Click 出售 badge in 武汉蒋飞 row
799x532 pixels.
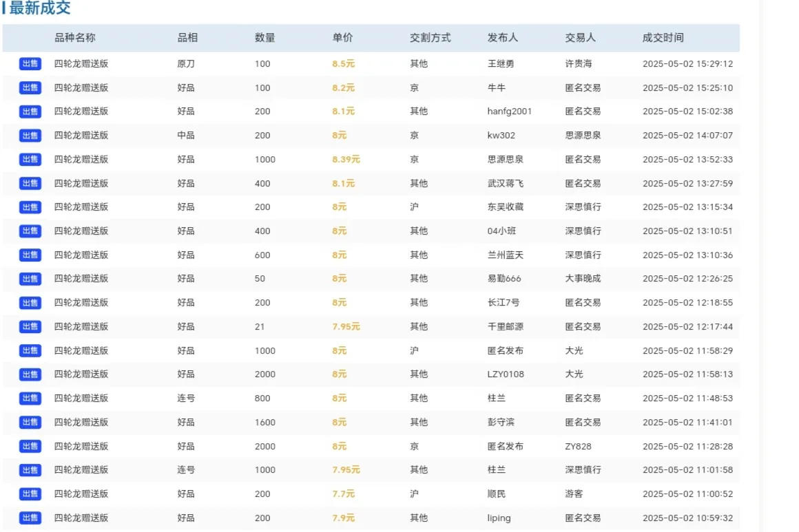tap(30, 184)
